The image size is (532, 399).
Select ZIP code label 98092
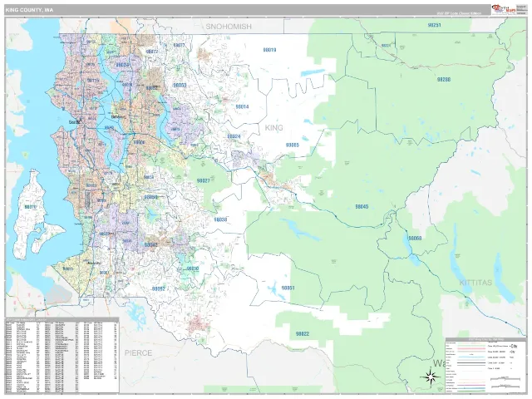(x=159, y=289)
